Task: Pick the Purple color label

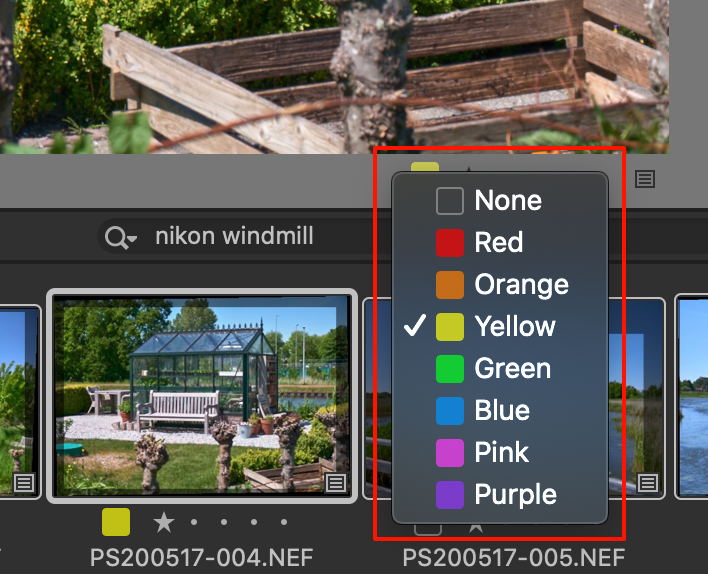Action: 500,495
